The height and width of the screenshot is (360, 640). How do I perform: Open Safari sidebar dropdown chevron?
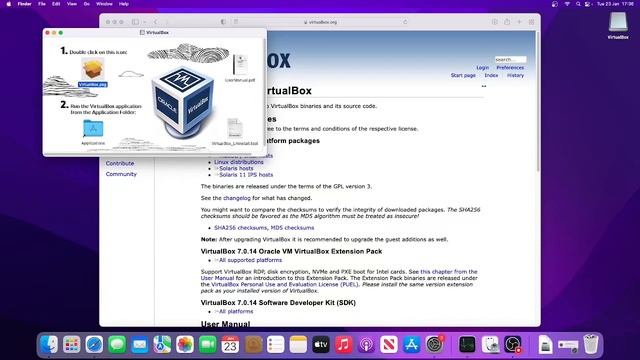(x=144, y=22)
